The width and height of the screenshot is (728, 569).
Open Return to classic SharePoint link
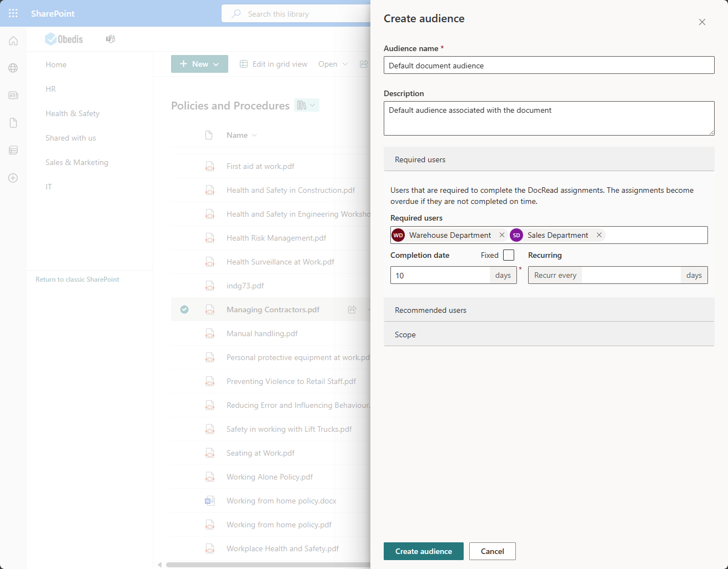[77, 279]
